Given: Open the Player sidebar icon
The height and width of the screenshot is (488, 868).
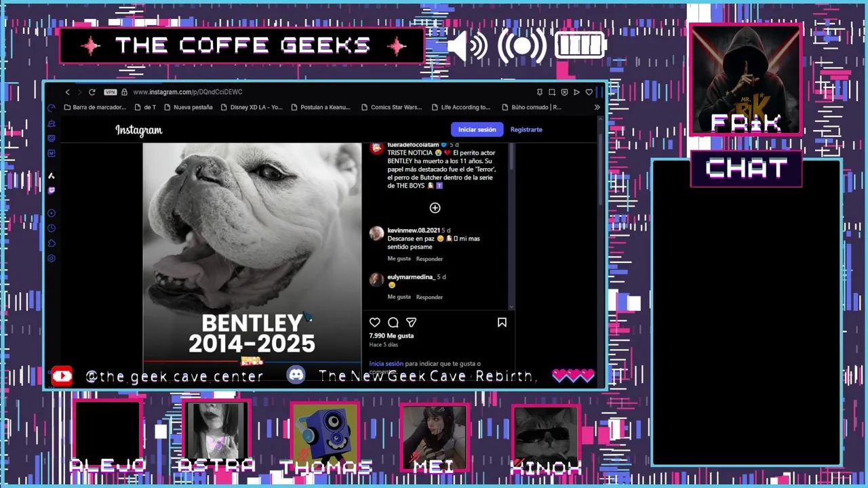Looking at the screenshot, I should [x=52, y=213].
